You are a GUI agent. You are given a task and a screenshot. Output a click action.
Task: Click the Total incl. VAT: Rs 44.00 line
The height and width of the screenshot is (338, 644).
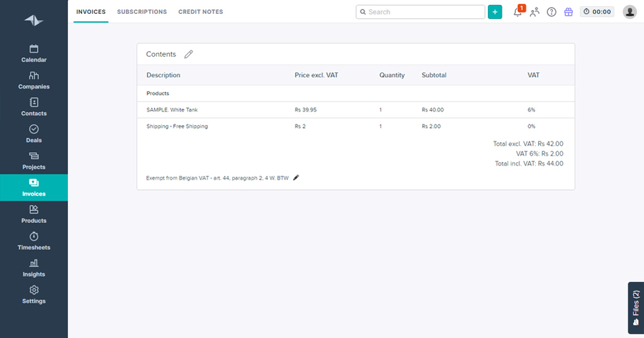529,164
